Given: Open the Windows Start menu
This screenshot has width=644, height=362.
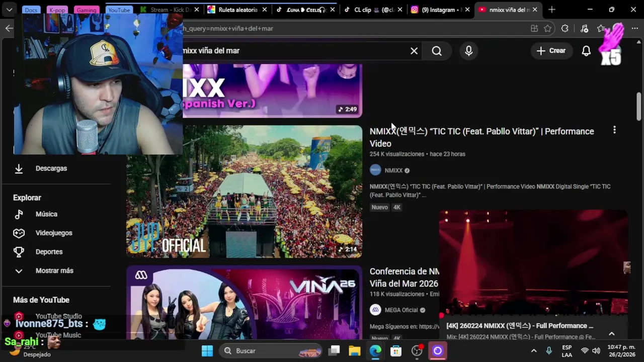Looking at the screenshot, I should [x=207, y=351].
